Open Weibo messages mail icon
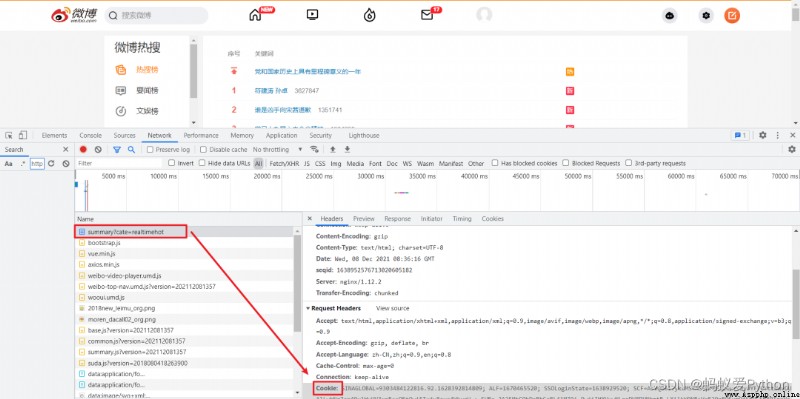This screenshot has height=399, width=800. pos(427,15)
